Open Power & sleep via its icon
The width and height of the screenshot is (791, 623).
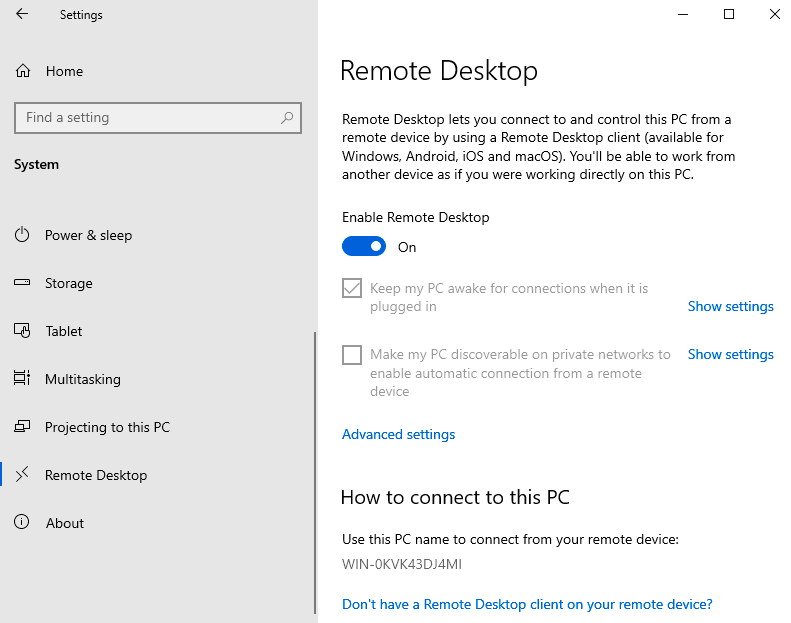pyautogui.click(x=22, y=235)
